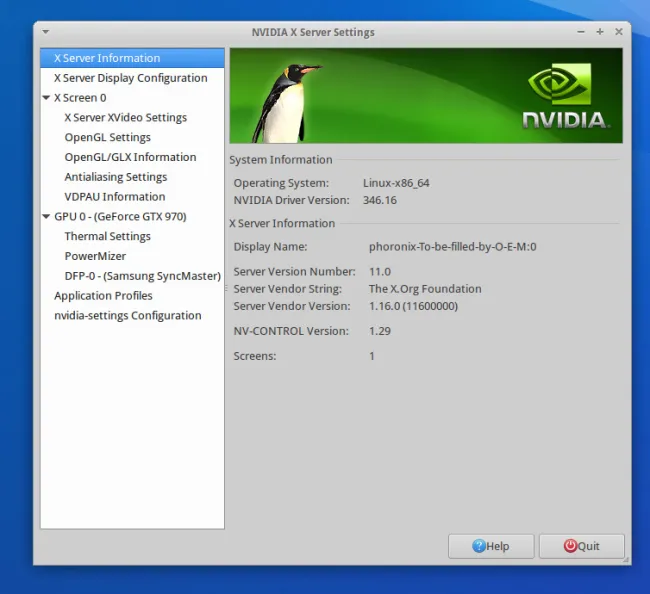
Task: Open Thermal Settings for the GPU
Action: point(107,236)
